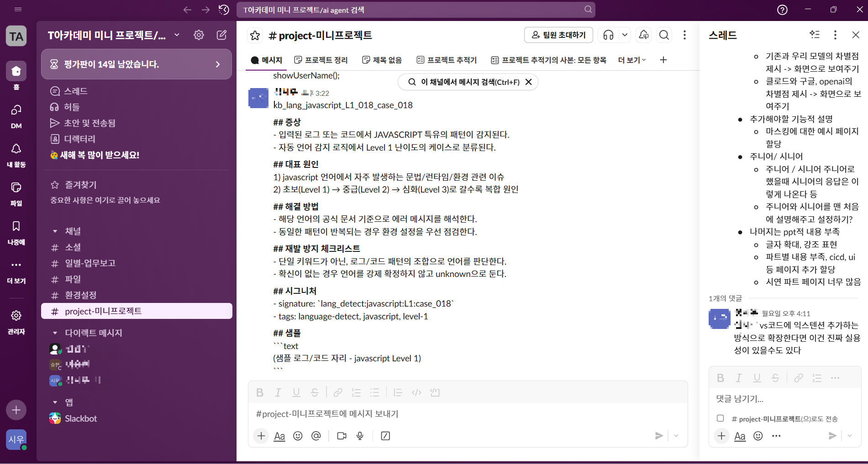
Task: Expand the 더 보기 tabs dropdown
Action: click(632, 60)
